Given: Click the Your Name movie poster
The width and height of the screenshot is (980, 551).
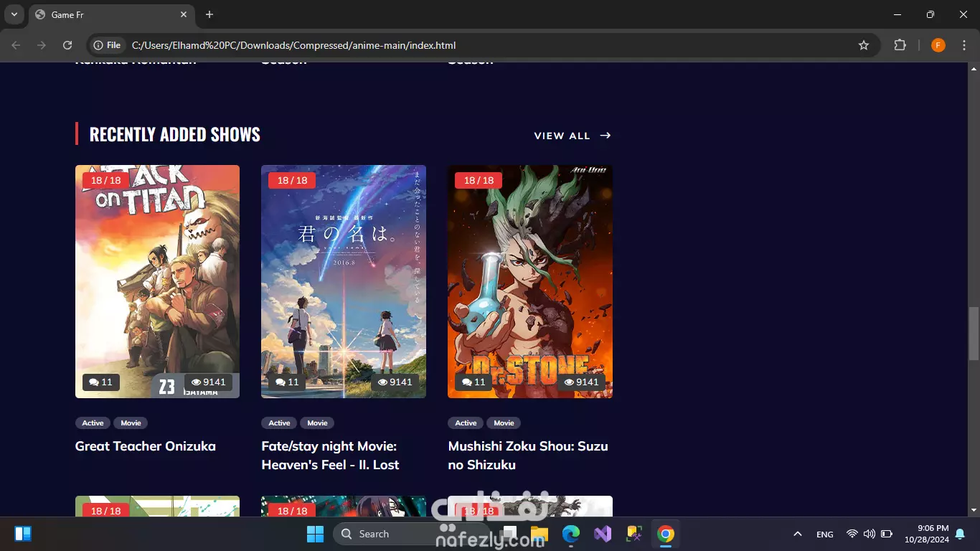Looking at the screenshot, I should click(344, 281).
